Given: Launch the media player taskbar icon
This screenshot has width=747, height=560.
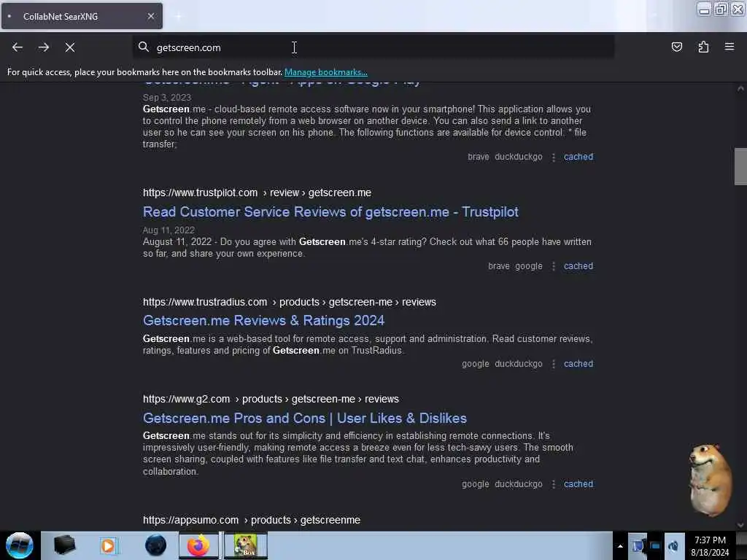Looking at the screenshot, I should (108, 545).
